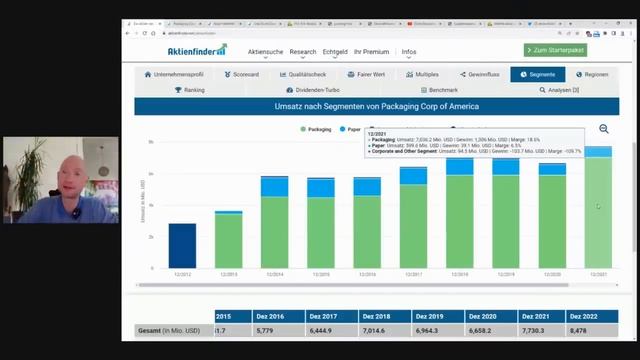Click the Dez 2020 column header

(x=491, y=316)
